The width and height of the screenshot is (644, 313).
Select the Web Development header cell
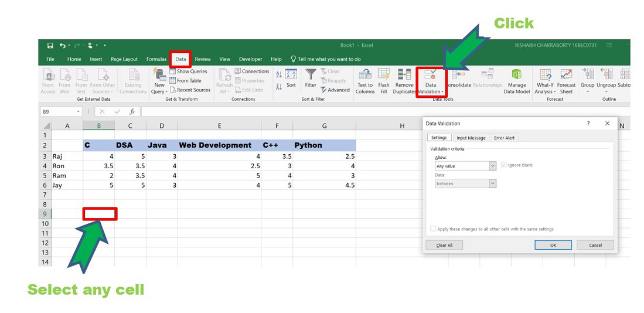[x=219, y=145]
